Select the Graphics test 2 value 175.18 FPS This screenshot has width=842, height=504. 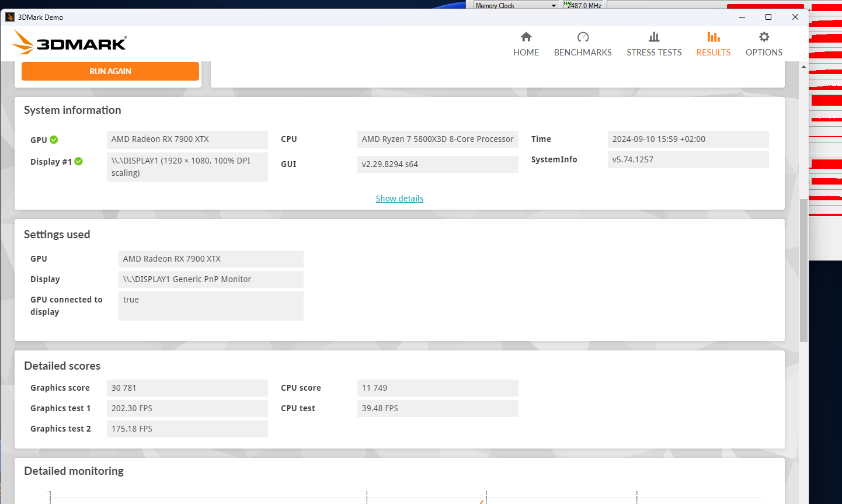(187, 429)
